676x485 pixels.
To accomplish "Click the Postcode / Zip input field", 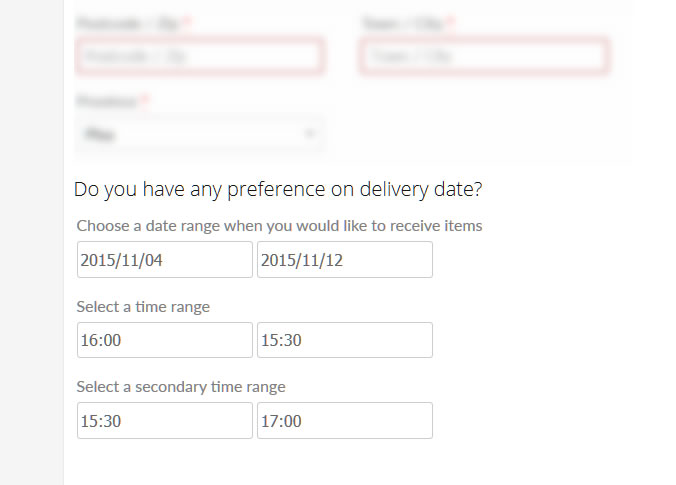I will pyautogui.click(x=199, y=57).
